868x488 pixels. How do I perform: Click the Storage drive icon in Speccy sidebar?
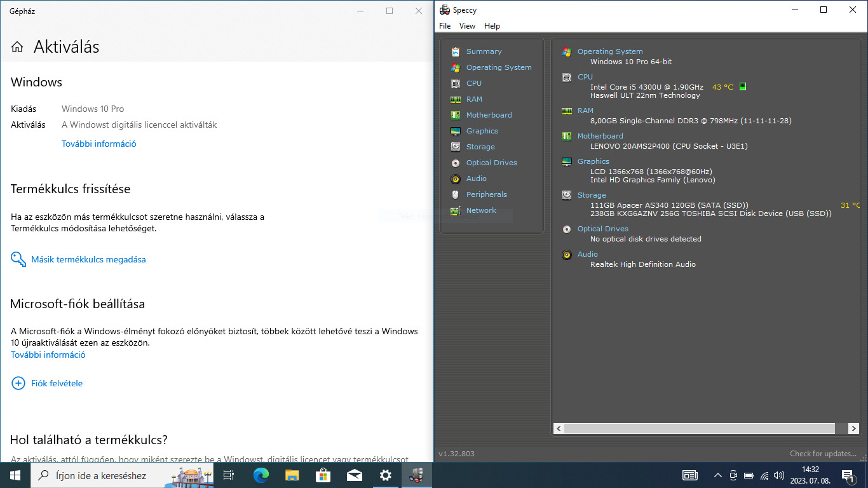[455, 147]
